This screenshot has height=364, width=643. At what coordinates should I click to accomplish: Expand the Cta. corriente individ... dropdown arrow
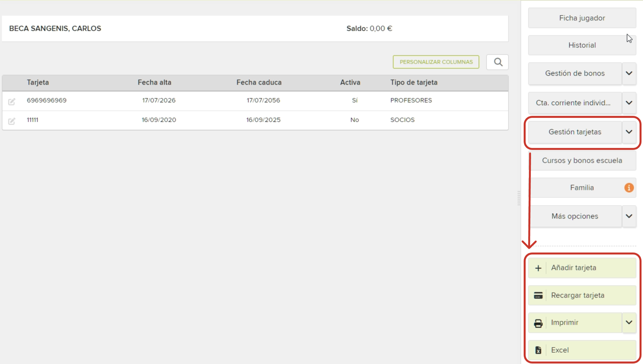(629, 103)
